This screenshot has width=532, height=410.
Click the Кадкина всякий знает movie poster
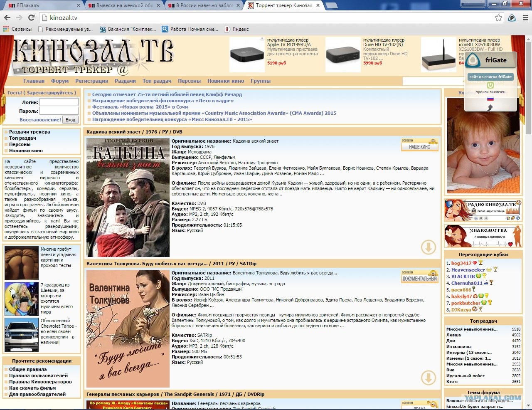[x=128, y=198]
